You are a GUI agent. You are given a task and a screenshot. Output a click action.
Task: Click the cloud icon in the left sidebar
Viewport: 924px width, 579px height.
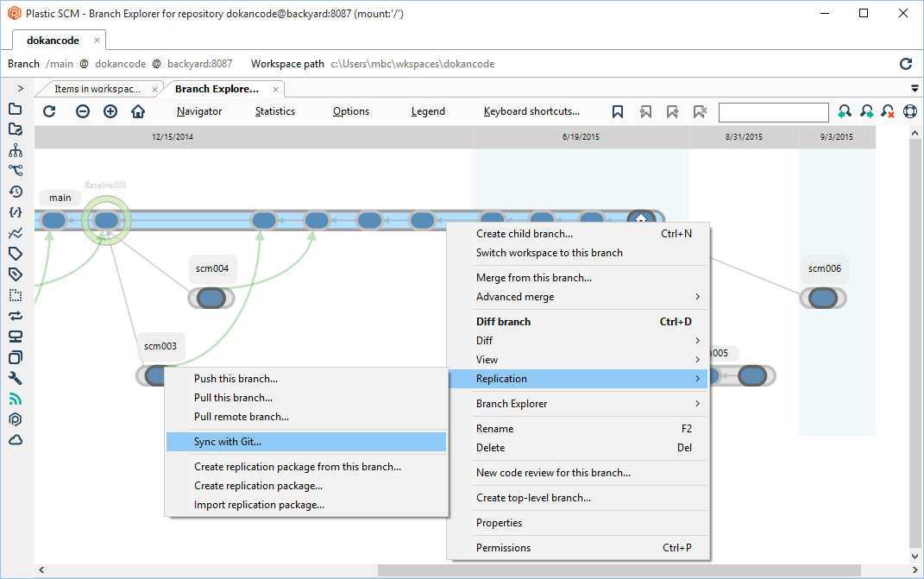[15, 440]
